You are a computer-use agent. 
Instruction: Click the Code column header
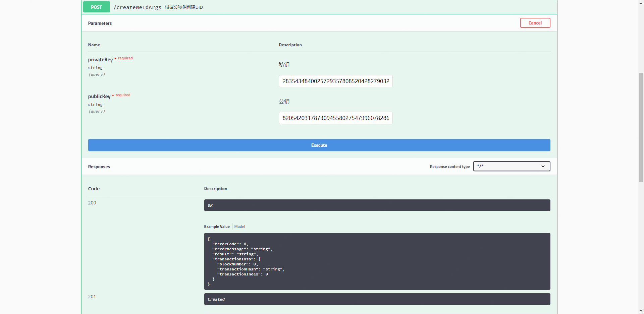[x=94, y=189]
